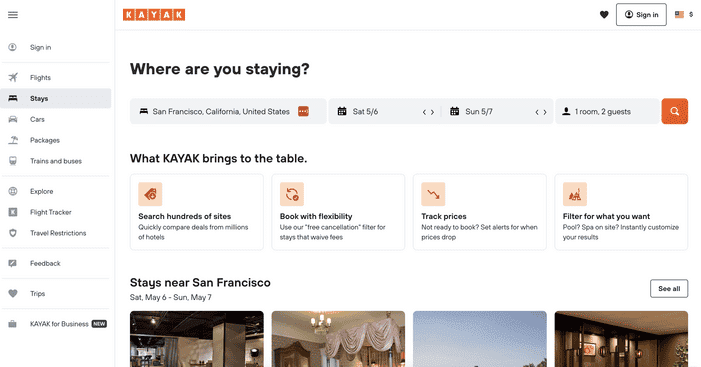
Task: Click the Sign in button in header
Action: tap(641, 15)
